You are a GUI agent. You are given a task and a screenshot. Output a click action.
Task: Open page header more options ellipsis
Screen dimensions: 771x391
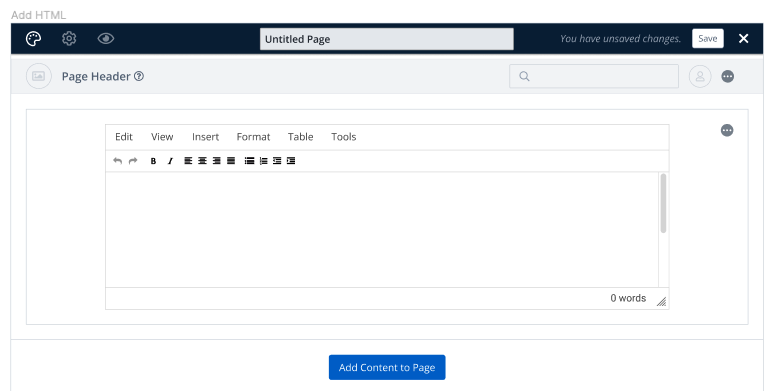coord(728,76)
